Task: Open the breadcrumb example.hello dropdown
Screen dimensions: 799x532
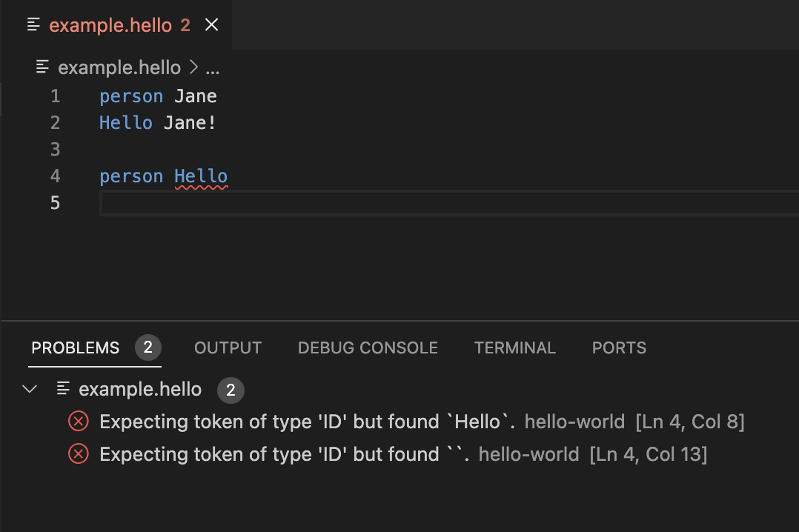Action: click(119, 67)
